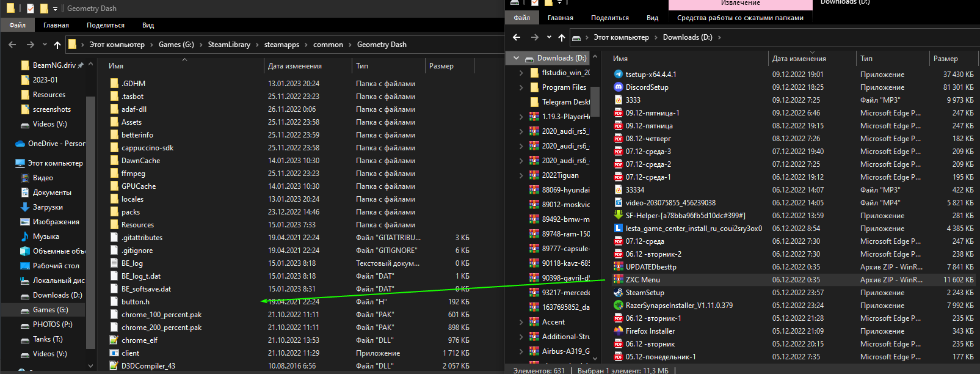The height and width of the screenshot is (374, 980).
Task: Open Объемные объекты in navigation pane
Action: tap(54, 251)
